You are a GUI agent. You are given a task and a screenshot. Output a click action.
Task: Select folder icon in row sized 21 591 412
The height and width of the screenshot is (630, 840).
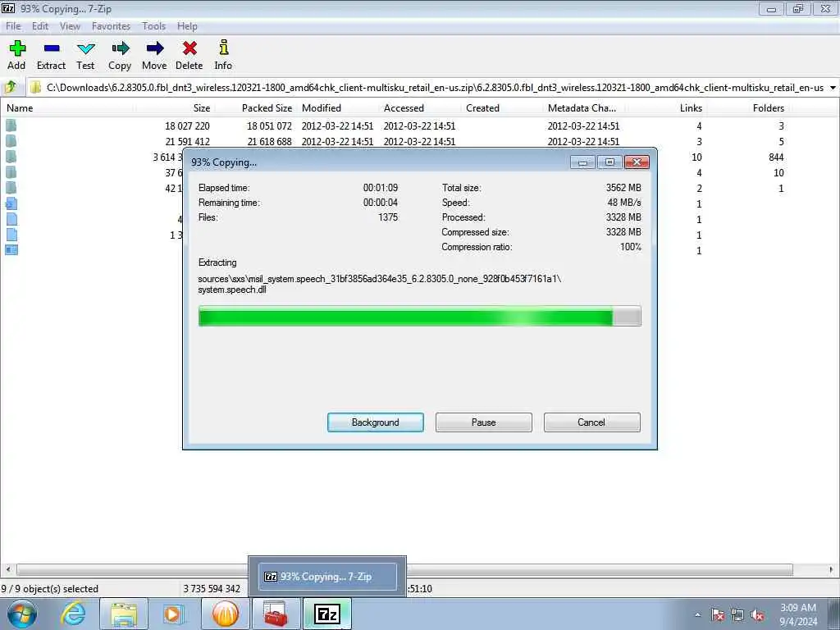coord(11,141)
